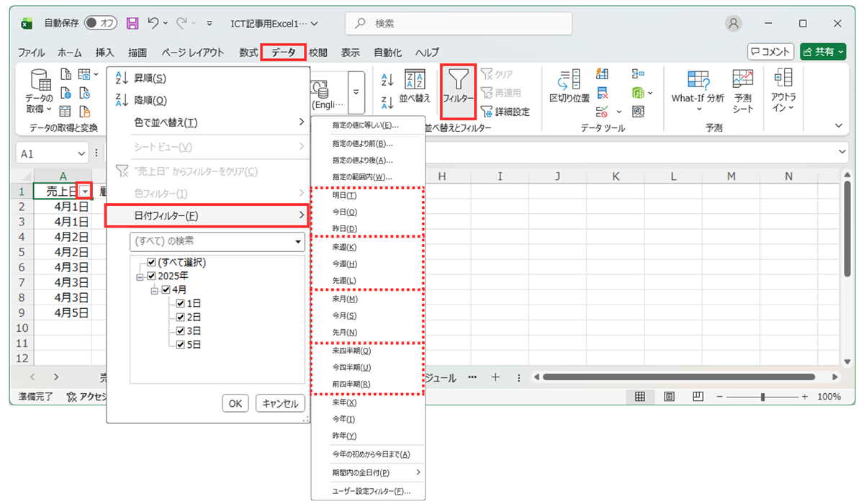Image resolution: width=864 pixels, height=504 pixels.
Task: Switch to the 数式 ribbon tab
Action: point(248,53)
